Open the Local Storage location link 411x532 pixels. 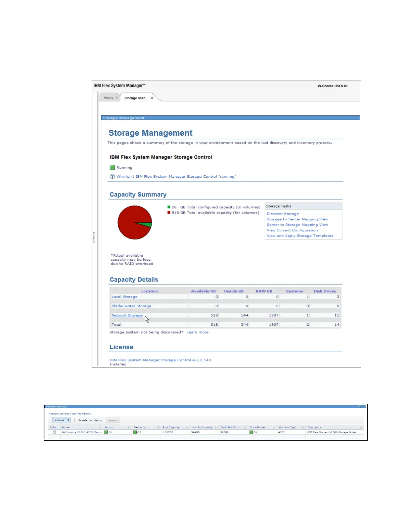coord(125,297)
